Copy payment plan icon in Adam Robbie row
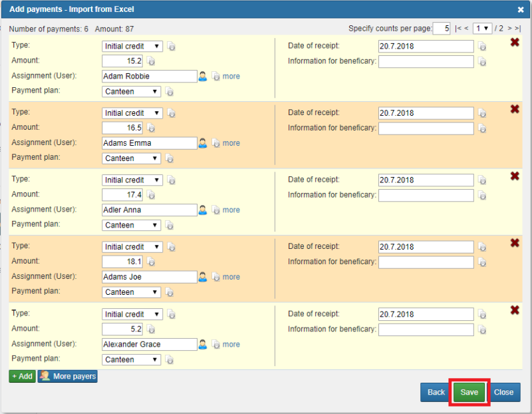 pos(170,91)
